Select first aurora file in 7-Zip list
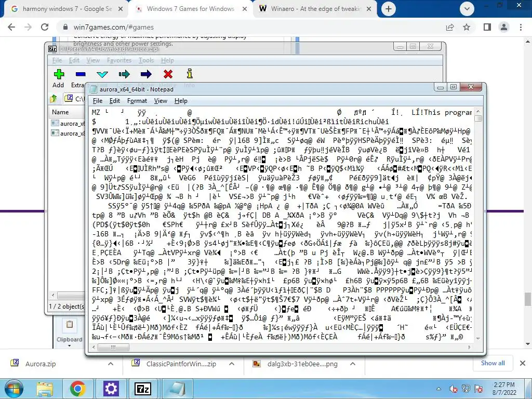 point(67,123)
